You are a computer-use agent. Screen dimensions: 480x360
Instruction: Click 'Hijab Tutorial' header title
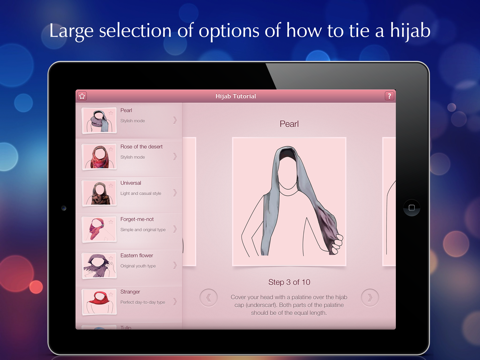[x=236, y=96]
